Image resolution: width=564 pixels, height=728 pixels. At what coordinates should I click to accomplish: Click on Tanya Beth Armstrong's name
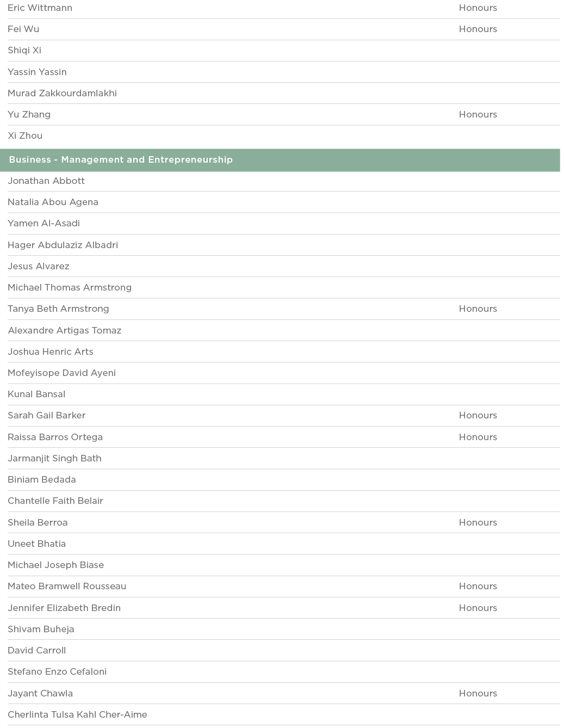58,309
